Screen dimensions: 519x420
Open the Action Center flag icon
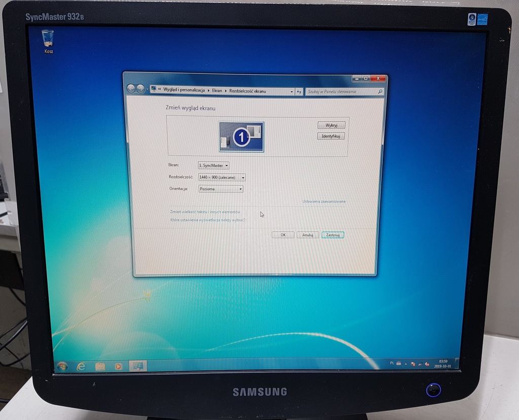click(x=413, y=364)
